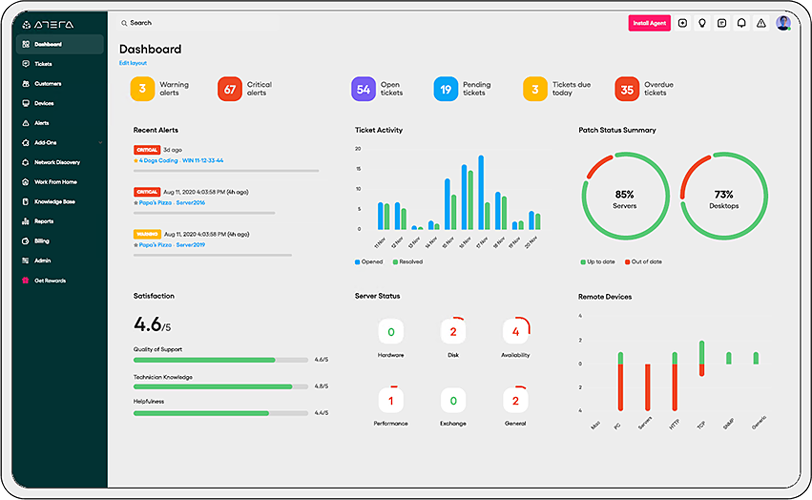Click the plus-in-square icon beside Install Agent
Viewport: 812px width, 500px height.
click(x=683, y=23)
